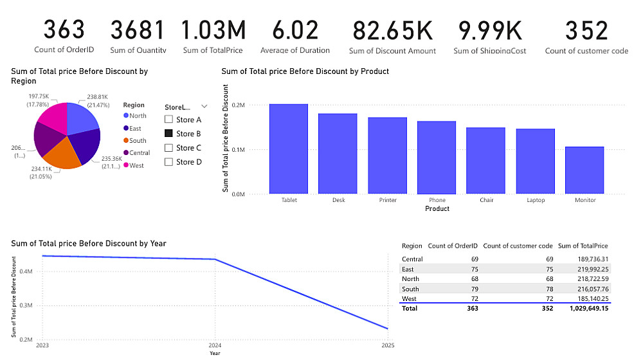This screenshot has height=364, width=643.
Task: Click the Laptop bar in product chart
Action: pyautogui.click(x=536, y=161)
